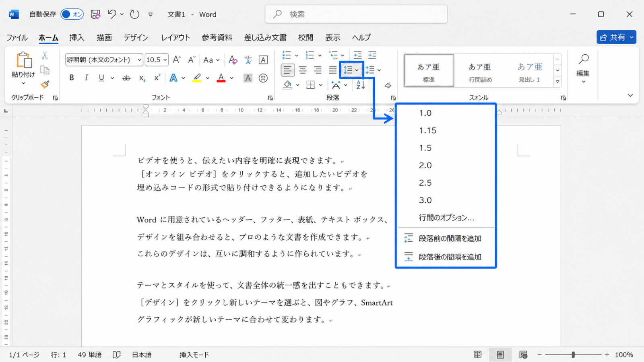The width and height of the screenshot is (644, 362).
Task: Decrease paragraph indent
Action: (357, 55)
